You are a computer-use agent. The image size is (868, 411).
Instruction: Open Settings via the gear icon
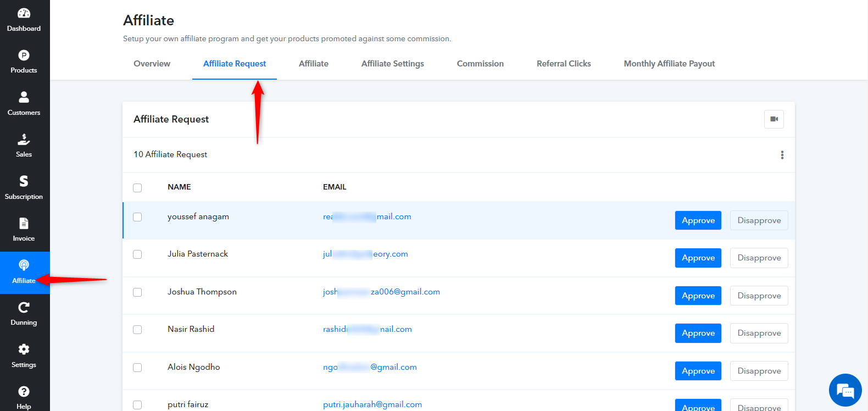click(24, 349)
